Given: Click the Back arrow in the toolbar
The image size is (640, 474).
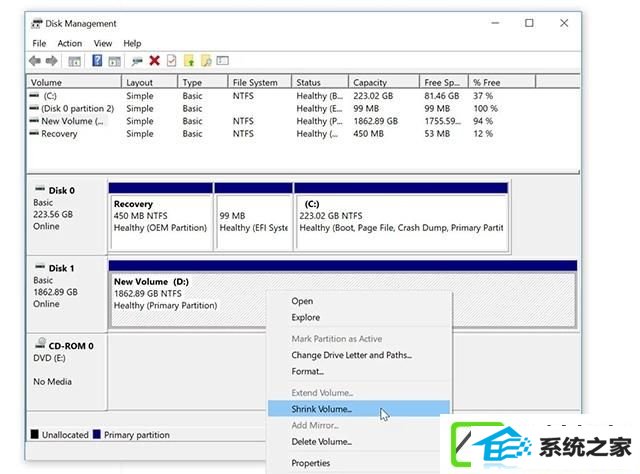Looking at the screenshot, I should [35, 61].
